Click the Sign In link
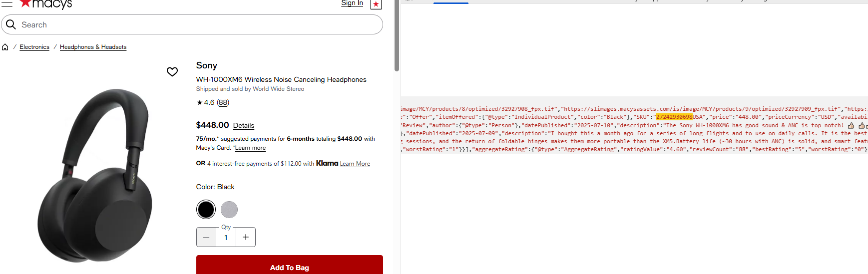 [x=352, y=3]
